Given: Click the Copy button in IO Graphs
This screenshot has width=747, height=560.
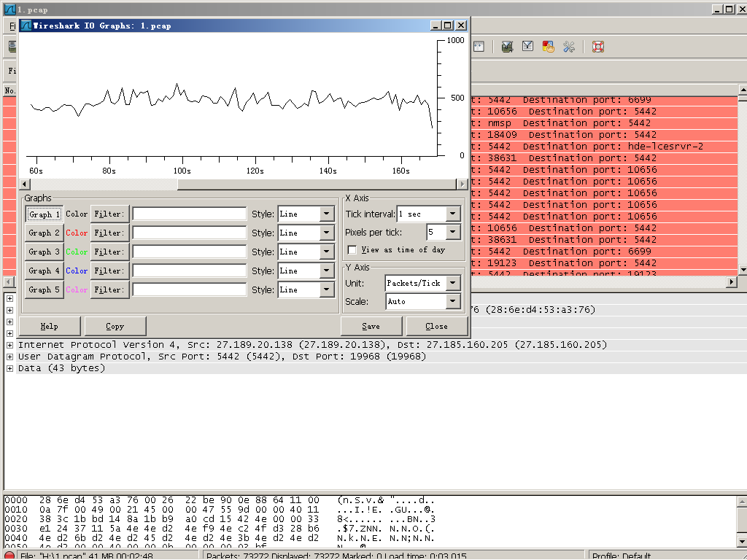Looking at the screenshot, I should click(115, 326).
